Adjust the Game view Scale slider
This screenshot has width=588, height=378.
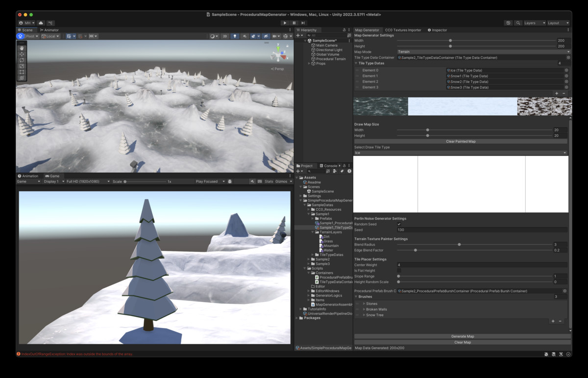(145, 181)
